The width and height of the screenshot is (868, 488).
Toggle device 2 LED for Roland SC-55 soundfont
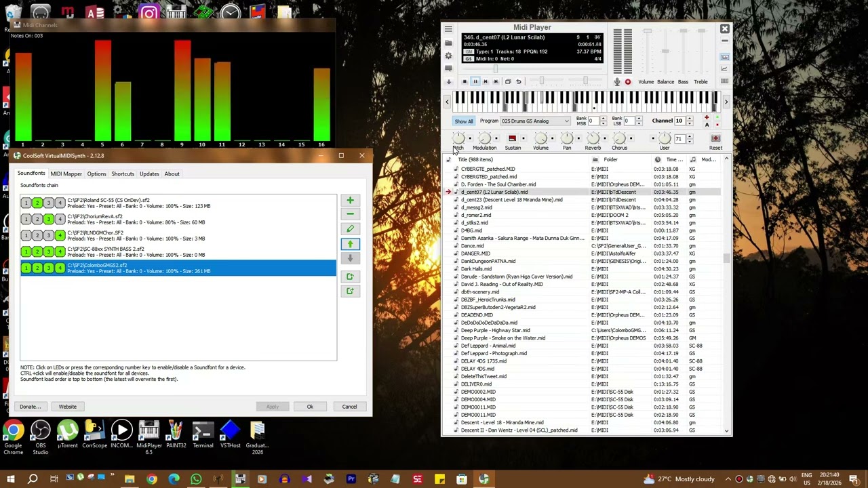click(37, 203)
